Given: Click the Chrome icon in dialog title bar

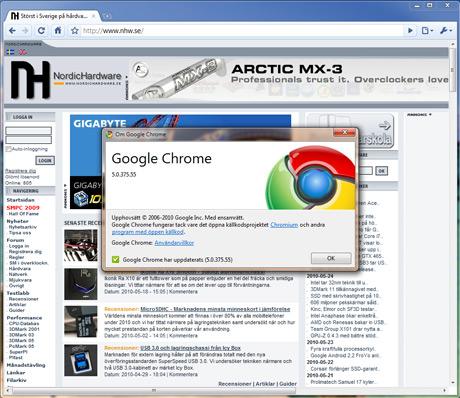Looking at the screenshot, I should coord(109,134).
